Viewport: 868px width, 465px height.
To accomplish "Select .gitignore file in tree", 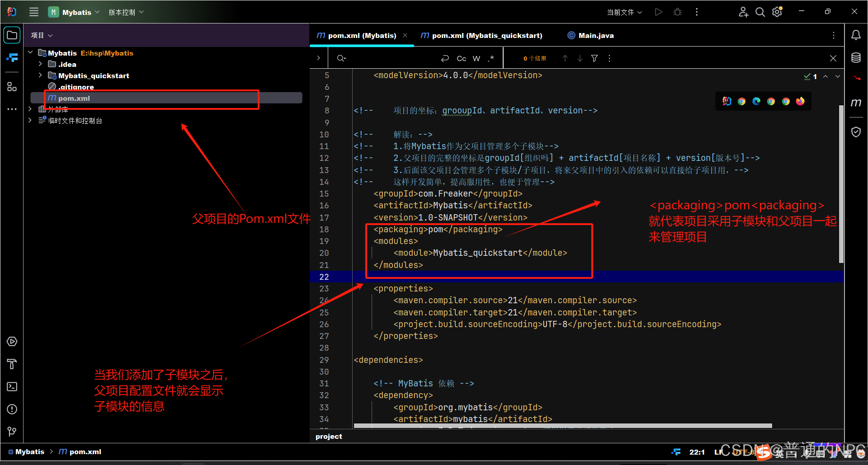I will [76, 87].
